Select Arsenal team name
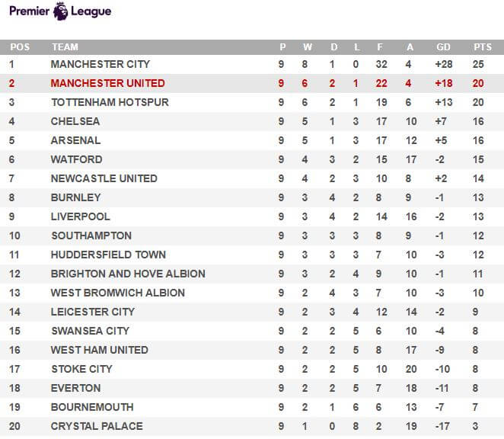Screen dimensions: 504x439 [75, 140]
